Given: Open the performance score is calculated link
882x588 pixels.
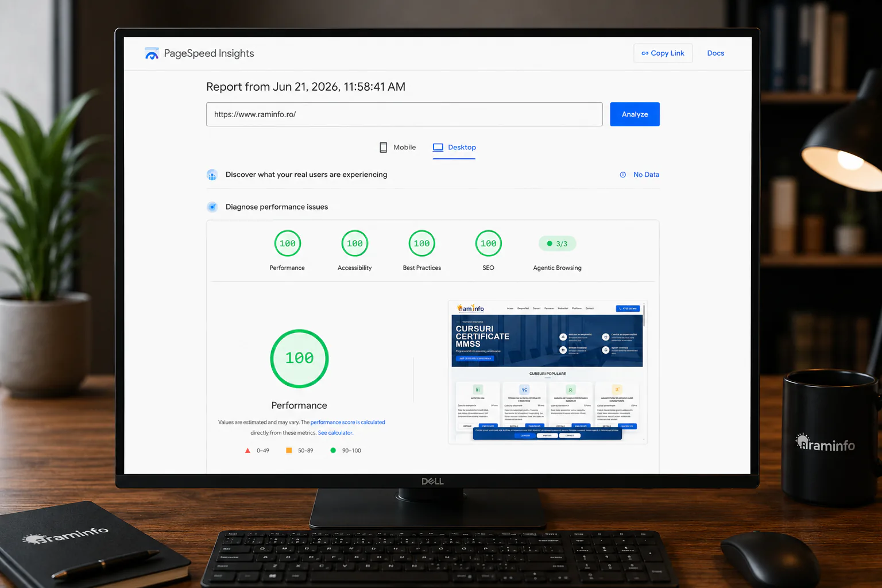Looking at the screenshot, I should click(348, 422).
